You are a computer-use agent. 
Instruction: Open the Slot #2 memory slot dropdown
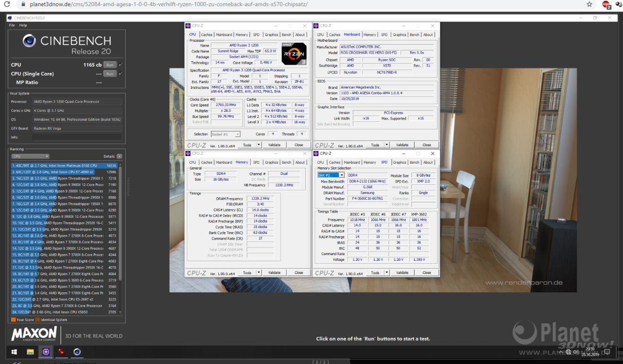click(331, 175)
